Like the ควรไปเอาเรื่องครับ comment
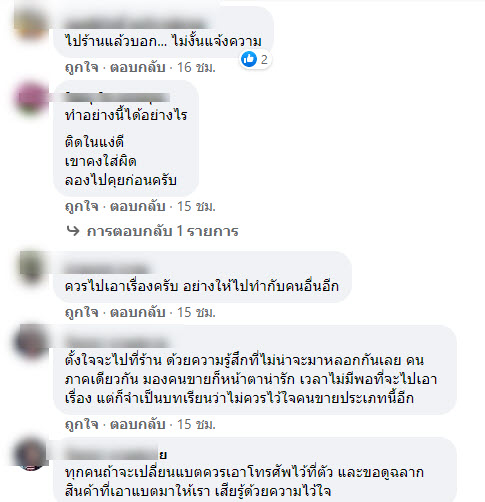This screenshot has width=485, height=502. click(x=81, y=313)
